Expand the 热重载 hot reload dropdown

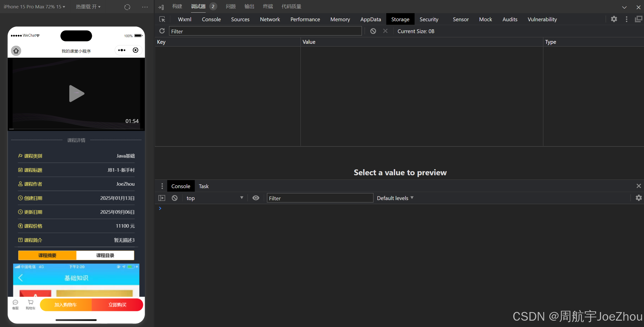pos(88,7)
